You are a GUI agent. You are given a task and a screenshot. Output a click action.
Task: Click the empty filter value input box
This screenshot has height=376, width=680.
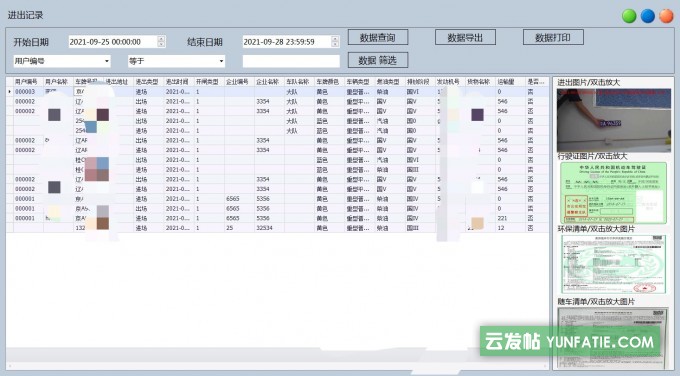coord(291,61)
